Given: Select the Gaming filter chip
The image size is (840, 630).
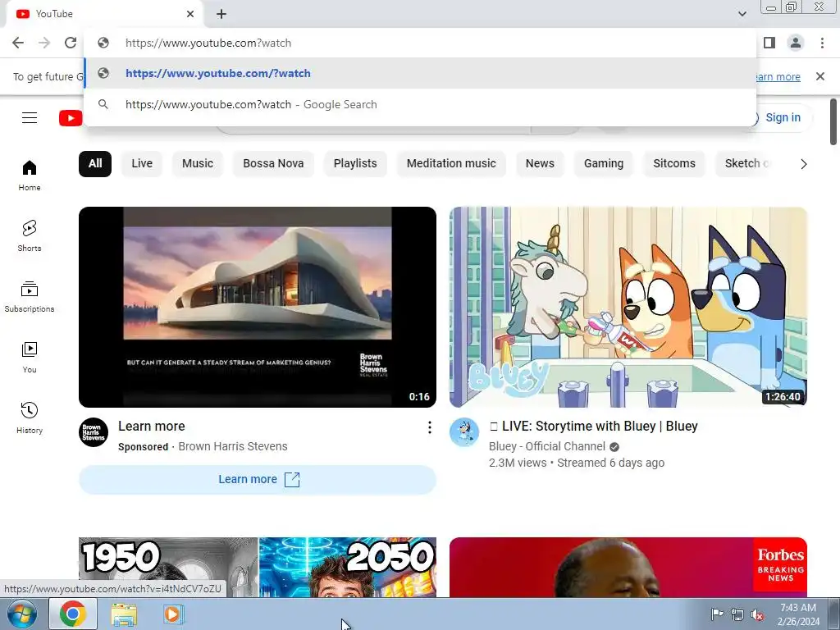Looking at the screenshot, I should point(604,163).
